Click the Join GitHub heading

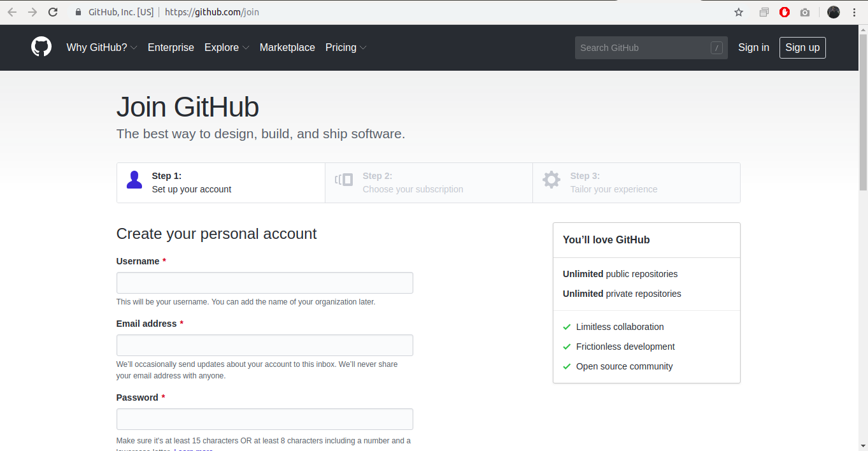pos(188,107)
